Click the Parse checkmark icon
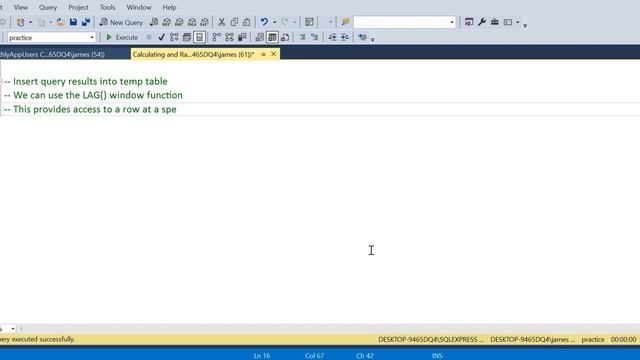The width and height of the screenshot is (640, 360). pyautogui.click(x=162, y=38)
